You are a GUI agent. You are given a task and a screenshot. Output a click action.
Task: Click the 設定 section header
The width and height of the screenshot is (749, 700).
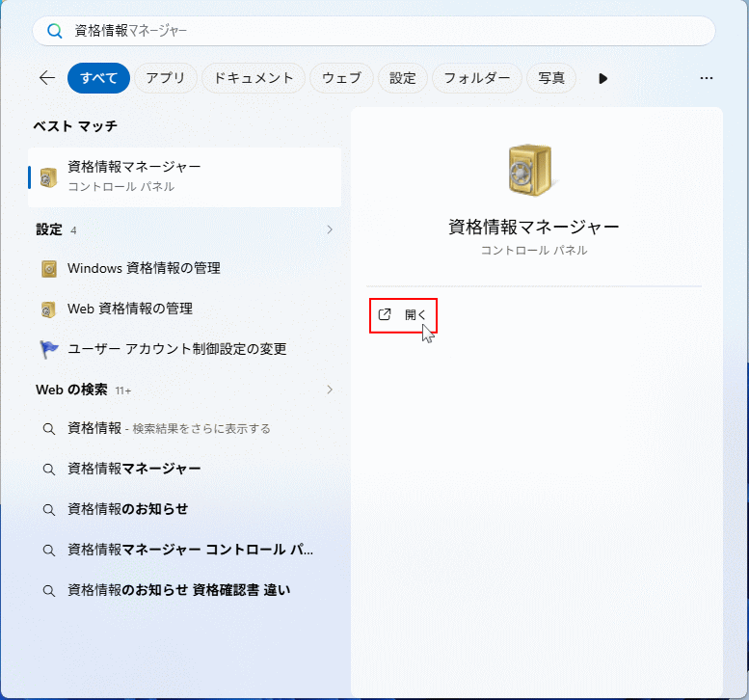(x=49, y=229)
